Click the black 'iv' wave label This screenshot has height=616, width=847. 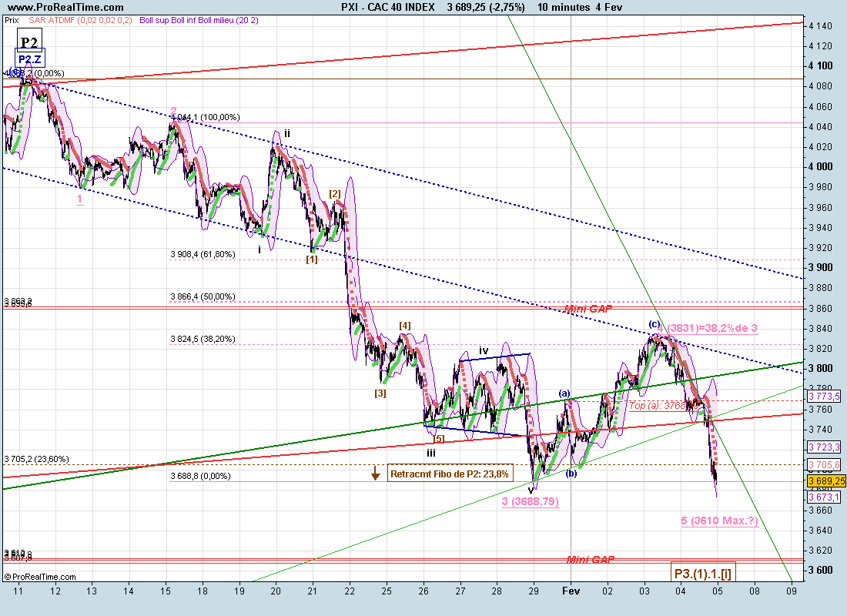coord(484,350)
